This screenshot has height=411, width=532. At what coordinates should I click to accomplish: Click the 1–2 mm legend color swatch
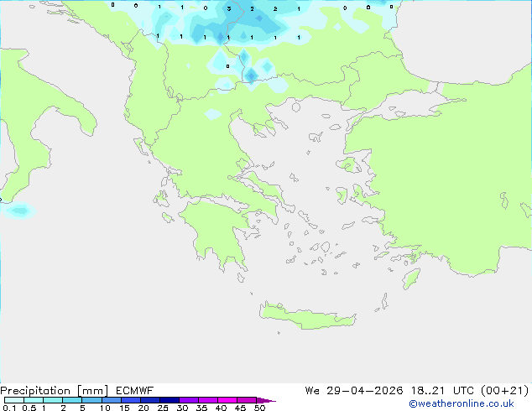53,400
